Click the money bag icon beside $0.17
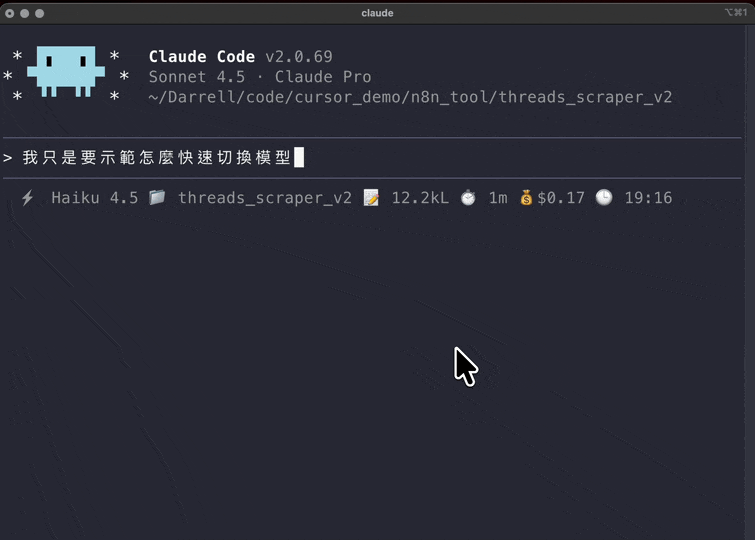Screen dimensions: 755x540 526,198
